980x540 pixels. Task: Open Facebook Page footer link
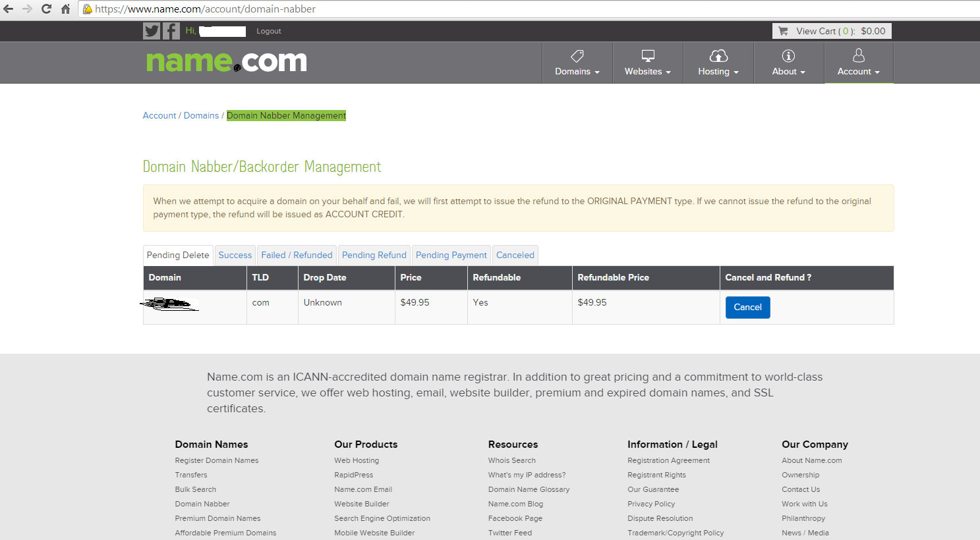coord(515,518)
